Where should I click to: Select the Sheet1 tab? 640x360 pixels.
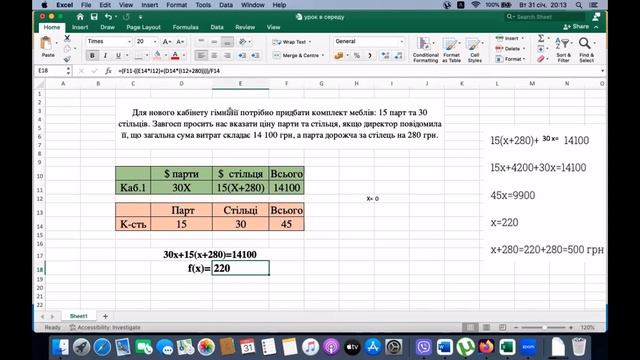(78, 316)
